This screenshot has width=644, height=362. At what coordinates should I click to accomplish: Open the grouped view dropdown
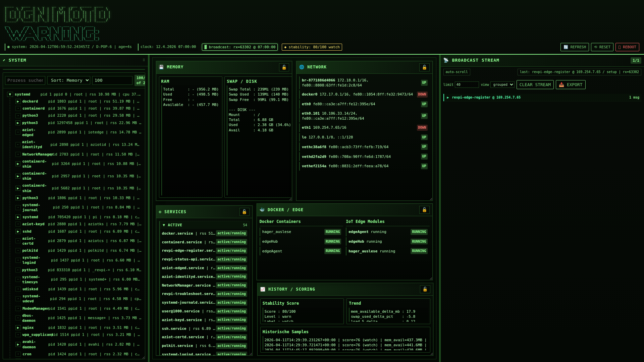point(502,85)
